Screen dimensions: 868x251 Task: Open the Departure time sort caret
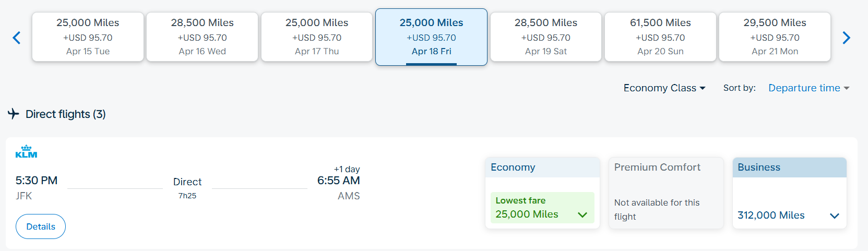tap(846, 88)
